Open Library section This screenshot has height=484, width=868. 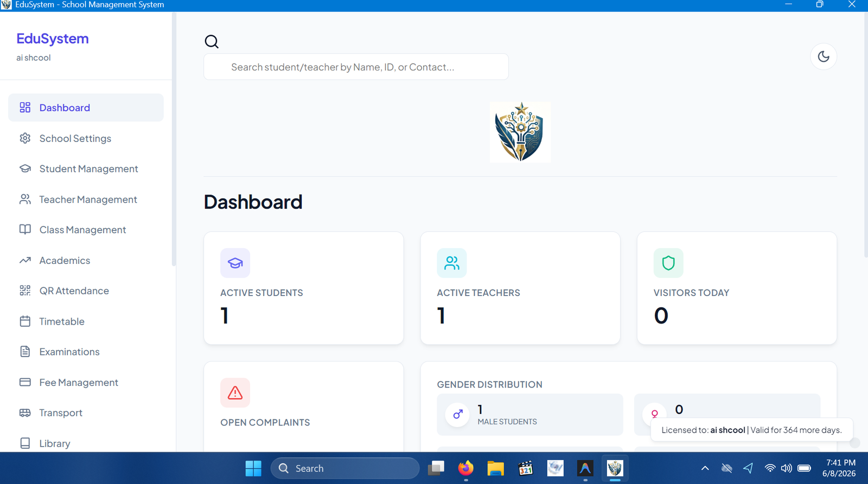coord(86,443)
